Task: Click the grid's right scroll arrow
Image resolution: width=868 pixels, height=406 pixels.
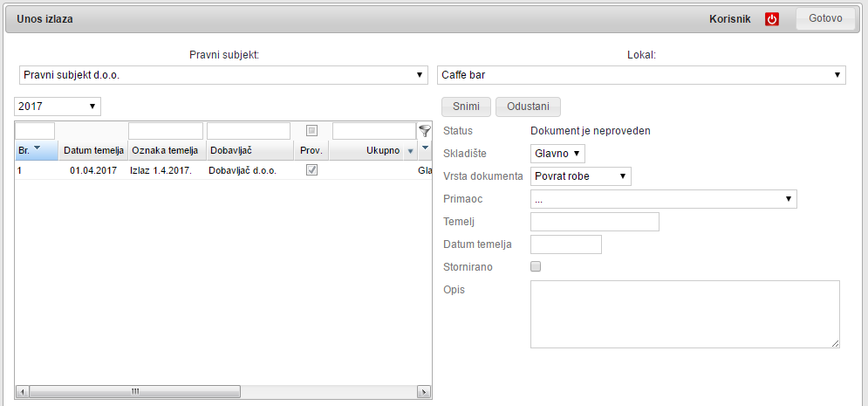Action: (x=424, y=391)
